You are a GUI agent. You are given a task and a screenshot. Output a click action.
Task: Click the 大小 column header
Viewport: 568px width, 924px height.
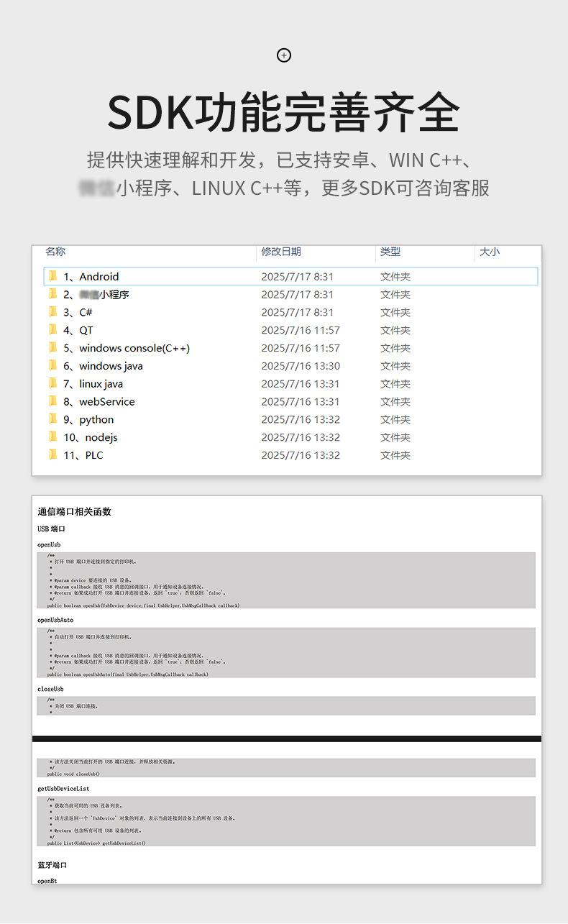490,252
